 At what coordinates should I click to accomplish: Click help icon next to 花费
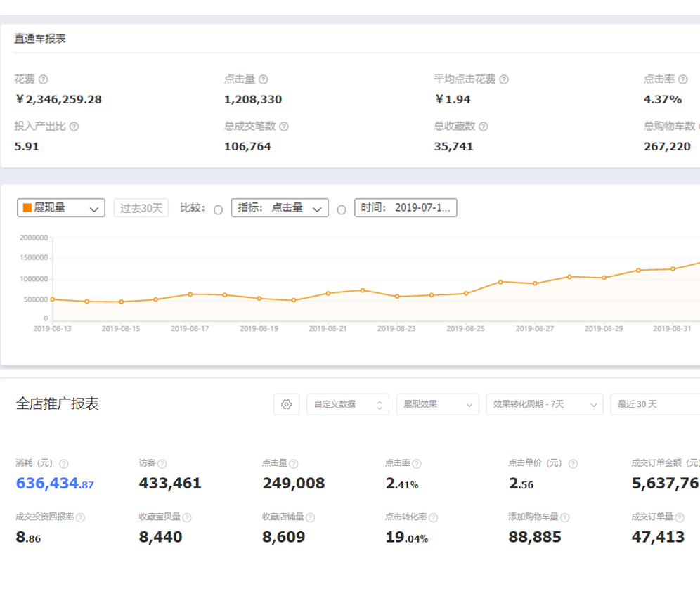44,80
